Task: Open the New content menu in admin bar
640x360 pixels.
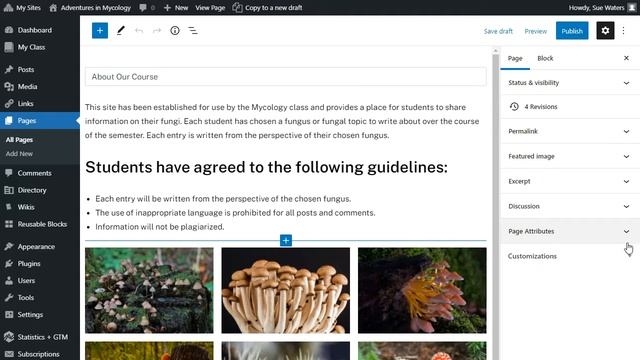Action: click(176, 7)
